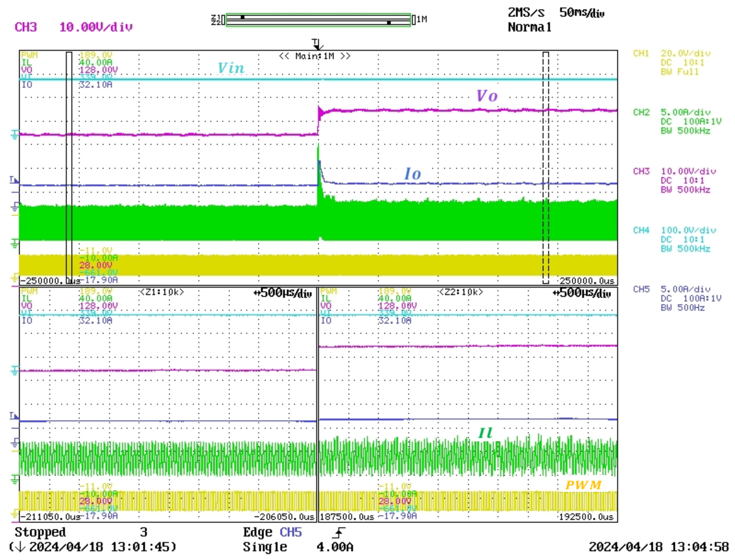
Task: Click the magenta Vo ground marker in main window
Action: click(15, 135)
